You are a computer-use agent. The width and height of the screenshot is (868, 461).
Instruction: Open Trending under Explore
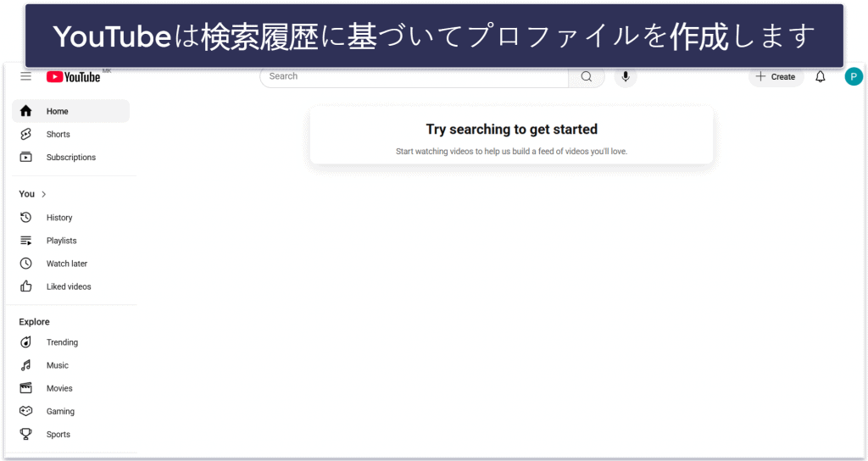click(71, 342)
